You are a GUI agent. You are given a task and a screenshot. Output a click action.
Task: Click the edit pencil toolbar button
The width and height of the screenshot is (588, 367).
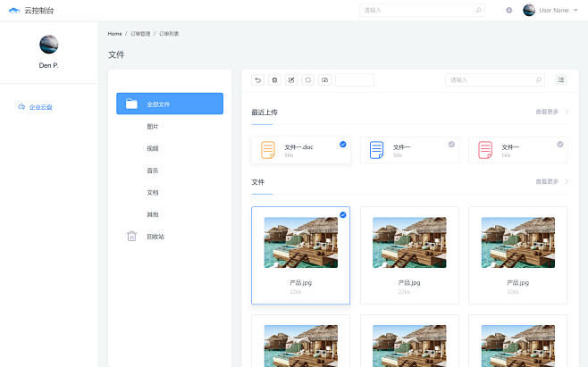pos(291,79)
